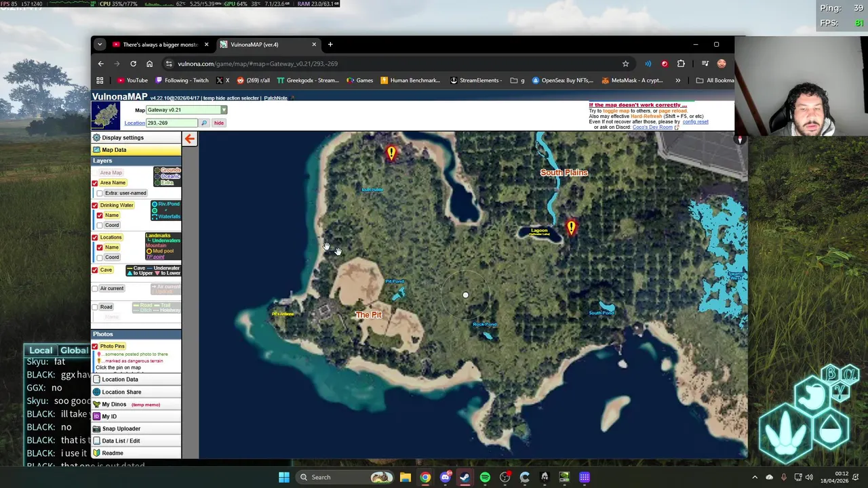Click the The Pit area label
Image resolution: width=868 pixels, height=488 pixels.
click(x=369, y=315)
